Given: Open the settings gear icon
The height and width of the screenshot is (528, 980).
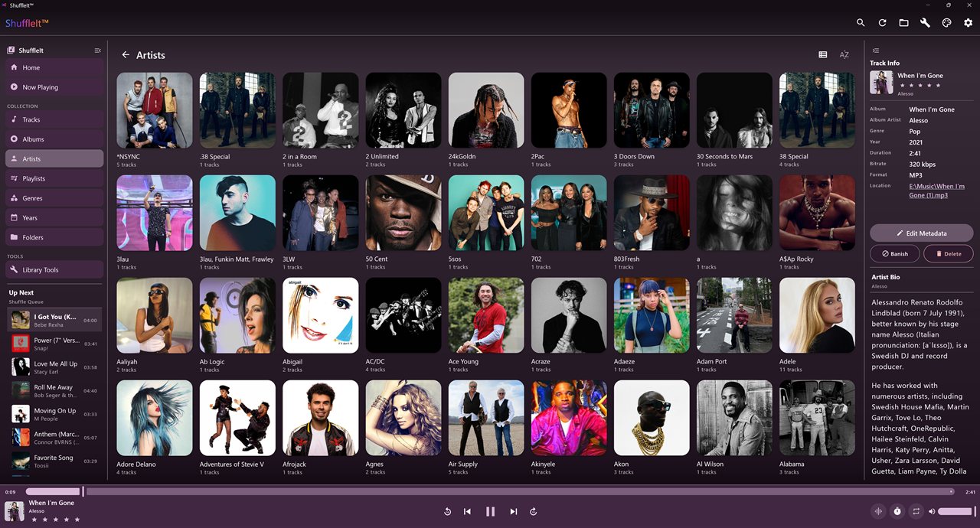Looking at the screenshot, I should click(x=968, y=23).
